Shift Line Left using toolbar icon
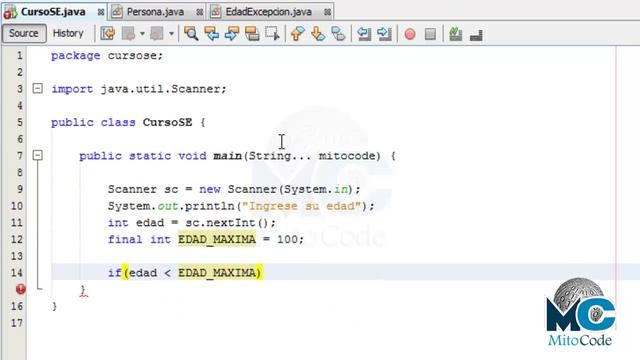Image resolution: width=640 pixels, height=360 pixels. [x=364, y=33]
